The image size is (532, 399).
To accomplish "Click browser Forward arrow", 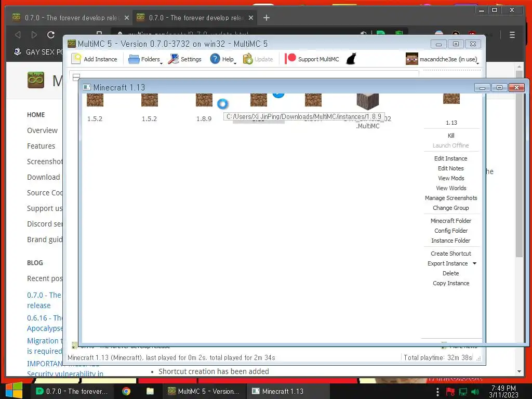I will pyautogui.click(x=34, y=35).
